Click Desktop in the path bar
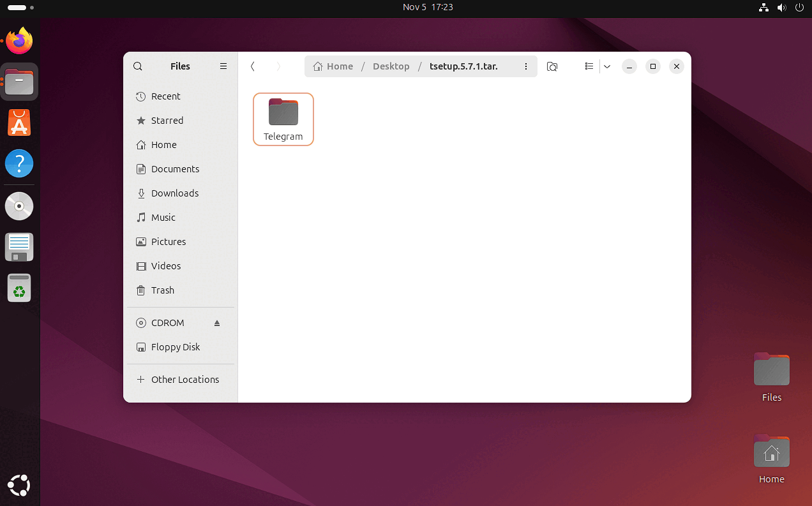 coord(391,66)
